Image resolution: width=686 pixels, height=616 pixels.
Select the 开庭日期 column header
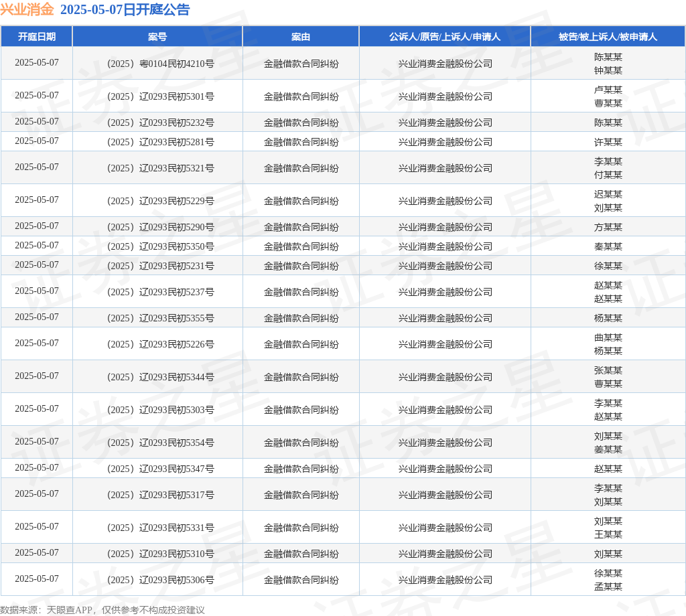pos(37,37)
